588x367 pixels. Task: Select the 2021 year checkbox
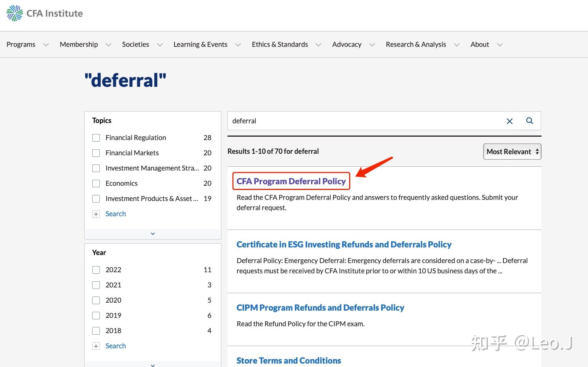click(96, 285)
